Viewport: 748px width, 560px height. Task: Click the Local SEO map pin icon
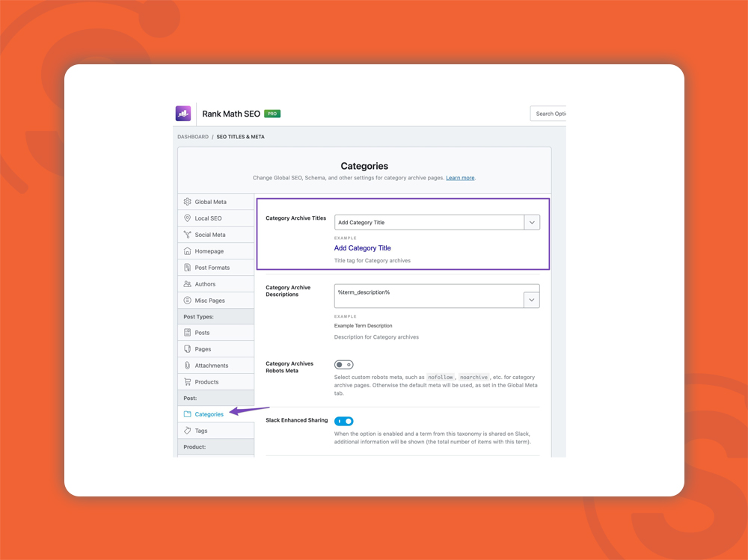(188, 218)
